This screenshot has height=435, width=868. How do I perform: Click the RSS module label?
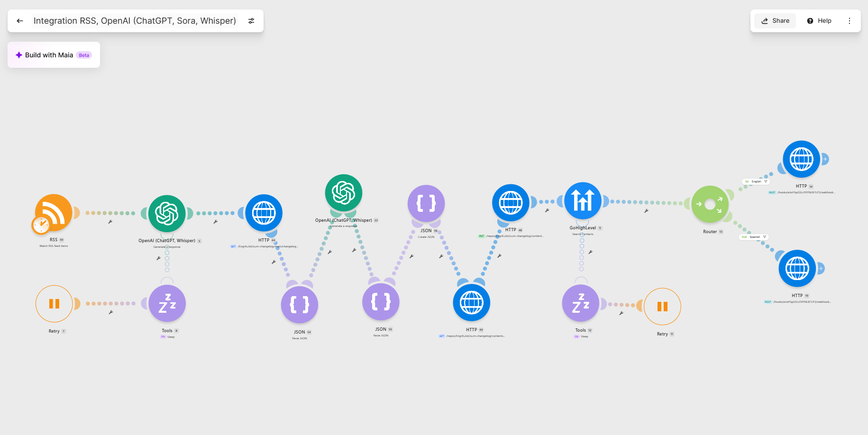(54, 240)
